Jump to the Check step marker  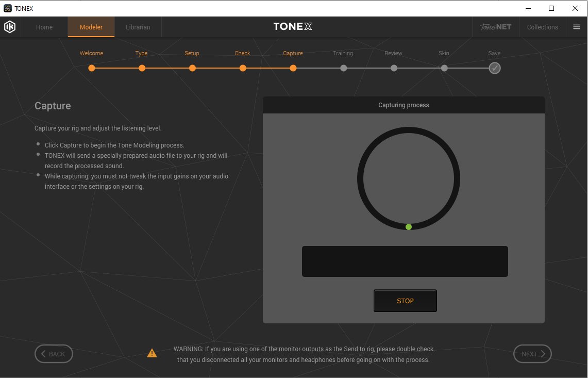point(243,68)
